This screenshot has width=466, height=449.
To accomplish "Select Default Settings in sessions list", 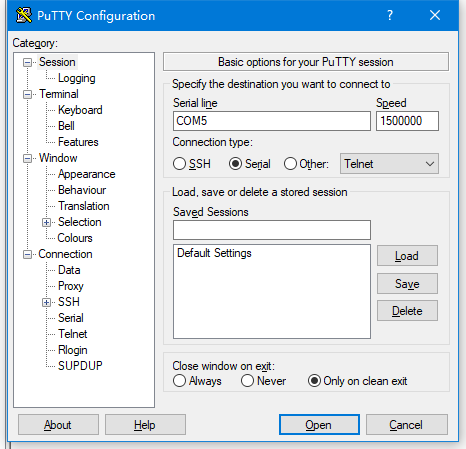I will (x=214, y=253).
